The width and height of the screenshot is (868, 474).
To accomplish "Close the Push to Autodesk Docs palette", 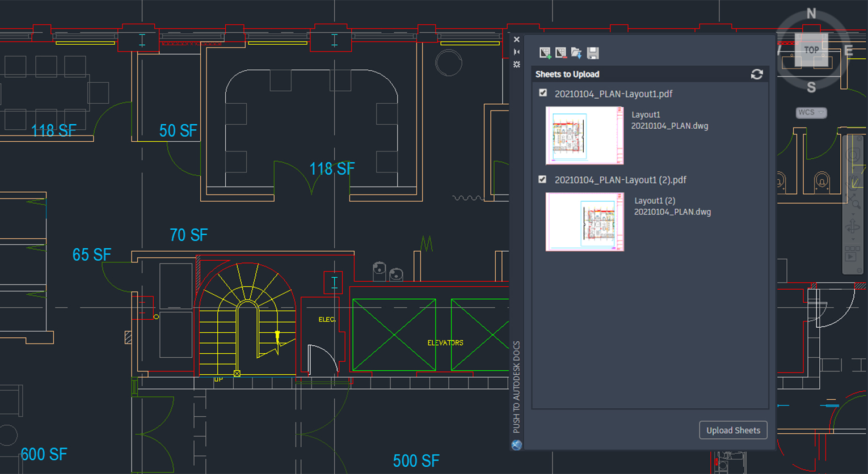I will tap(517, 40).
